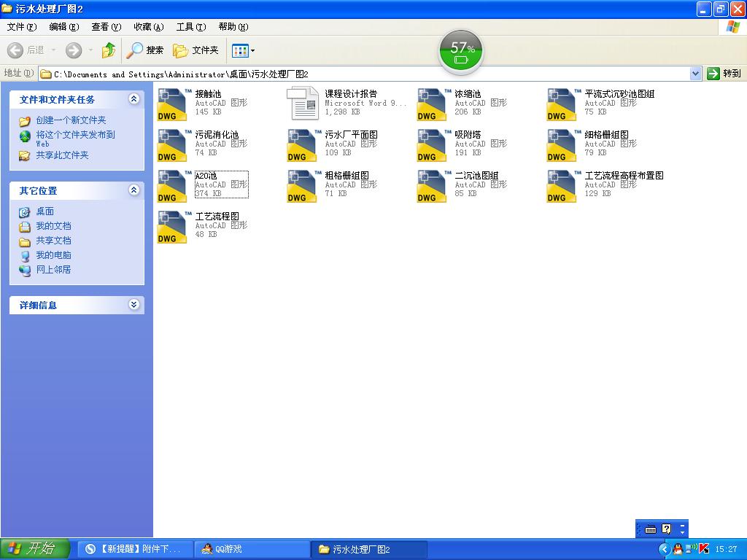Image resolution: width=747 pixels, height=560 pixels.
Task: Collapse the 其它位置 sidebar panel
Action: click(x=134, y=190)
